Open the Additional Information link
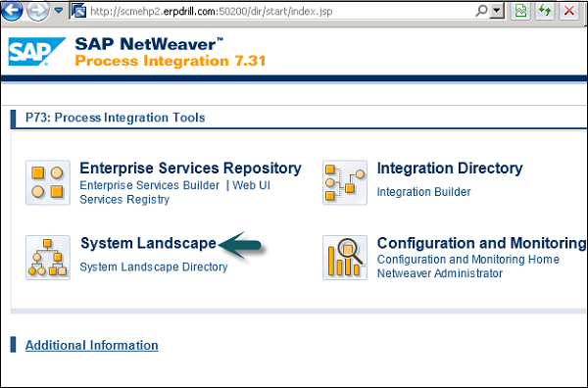This screenshot has height=388, width=588. point(92,345)
